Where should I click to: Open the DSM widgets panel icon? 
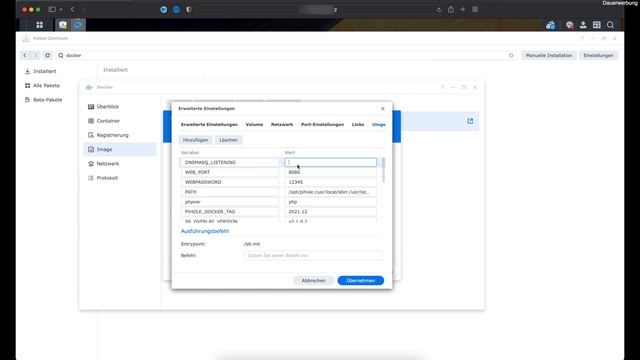[597, 25]
